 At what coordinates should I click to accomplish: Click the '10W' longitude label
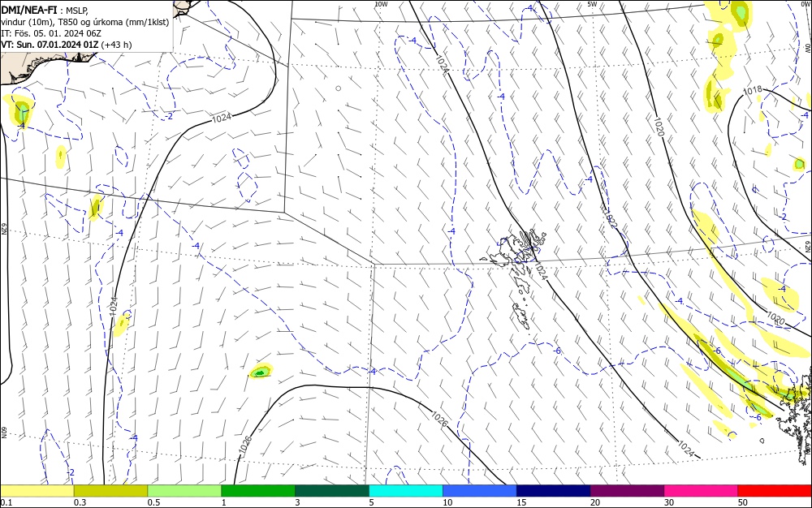(381, 4)
